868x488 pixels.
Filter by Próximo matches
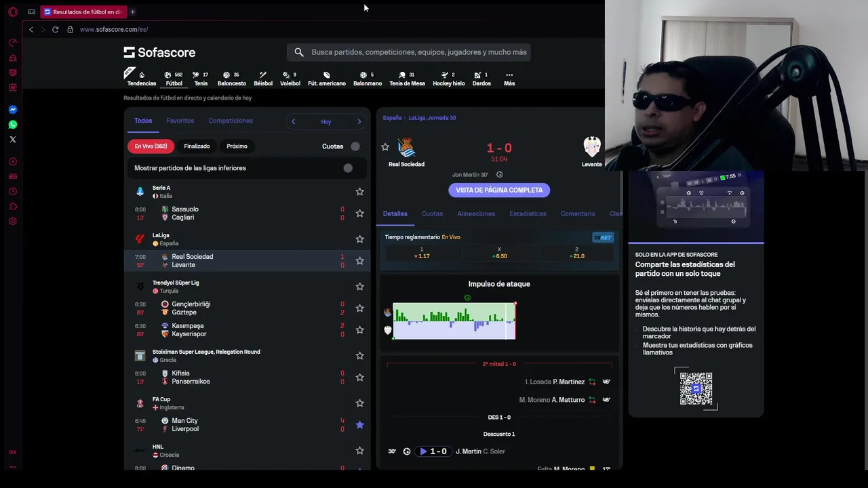[237, 146]
